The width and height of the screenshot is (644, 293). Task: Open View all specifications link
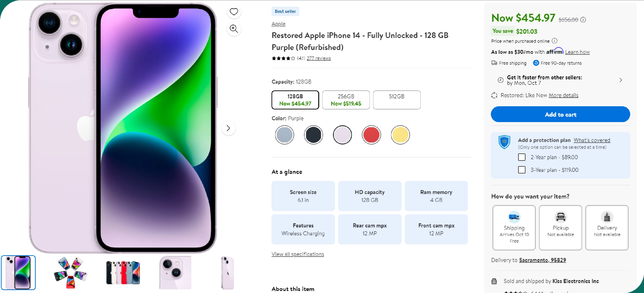[x=297, y=254]
